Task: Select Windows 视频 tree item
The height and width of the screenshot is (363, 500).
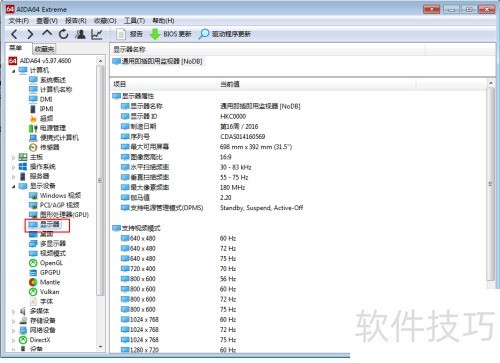Action: (55, 196)
